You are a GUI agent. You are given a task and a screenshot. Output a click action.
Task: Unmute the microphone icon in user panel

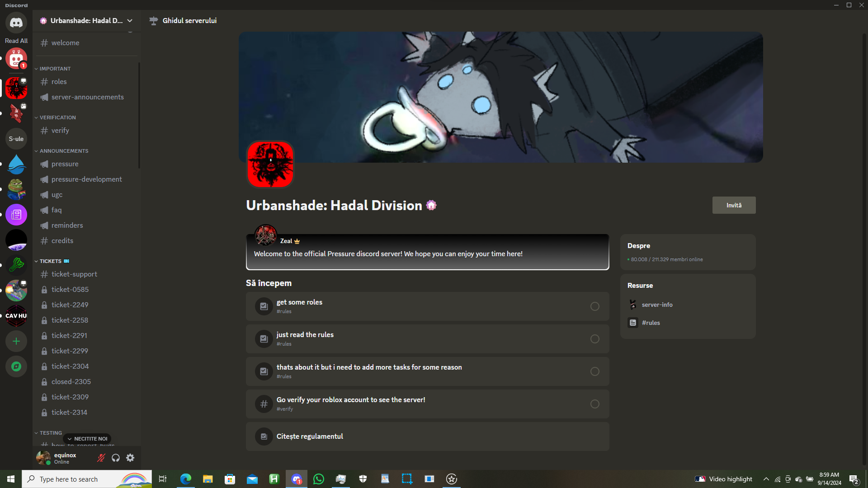[101, 458]
